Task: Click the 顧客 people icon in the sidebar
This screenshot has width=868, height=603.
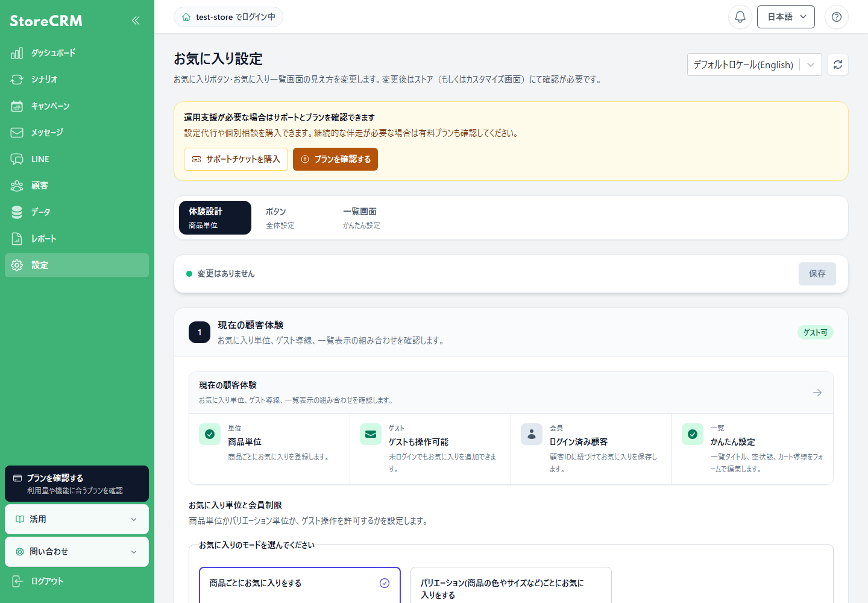Action: [17, 186]
